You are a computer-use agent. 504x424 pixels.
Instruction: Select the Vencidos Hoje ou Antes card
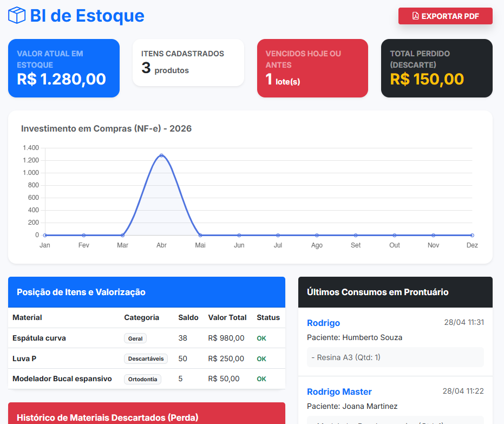[312, 68]
